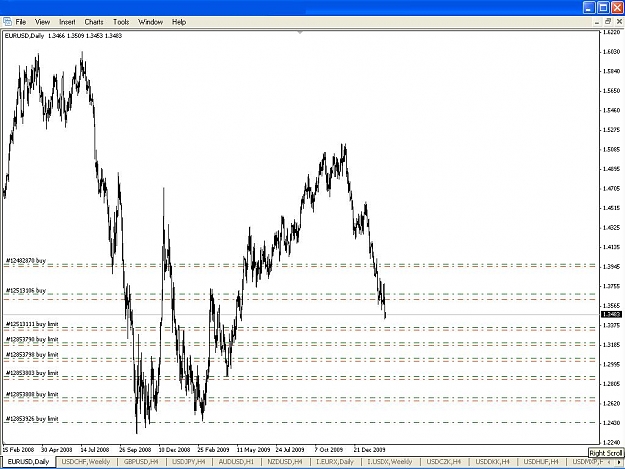Click the current price marker 1.3483 on scale

tap(611, 314)
